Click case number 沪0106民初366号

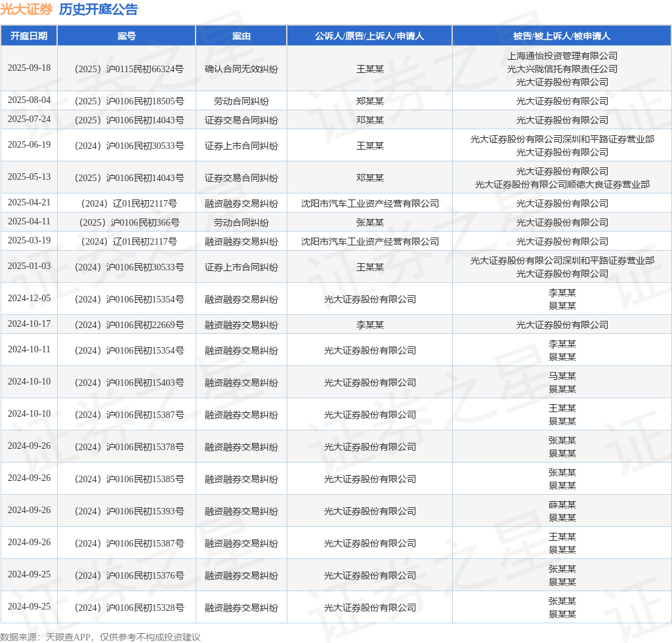pyautogui.click(x=129, y=222)
